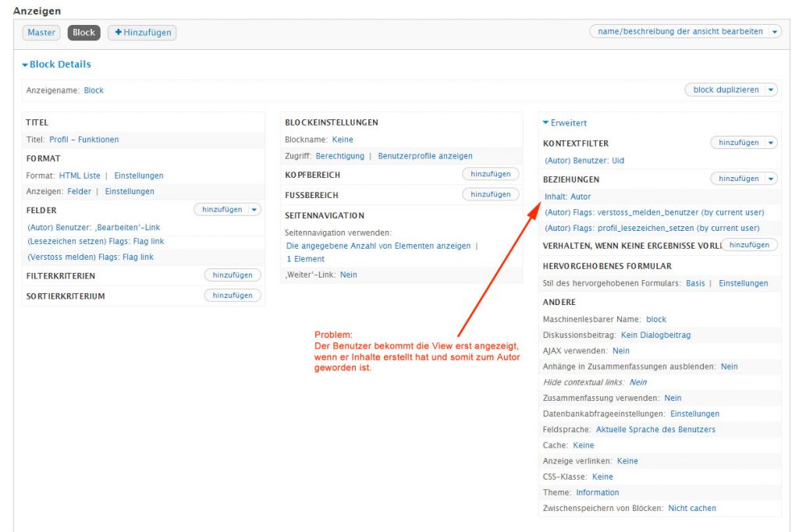799x532 pixels.
Task: Add a sort criterion via Sortierkriterium hinzufügen
Action: tap(233, 296)
